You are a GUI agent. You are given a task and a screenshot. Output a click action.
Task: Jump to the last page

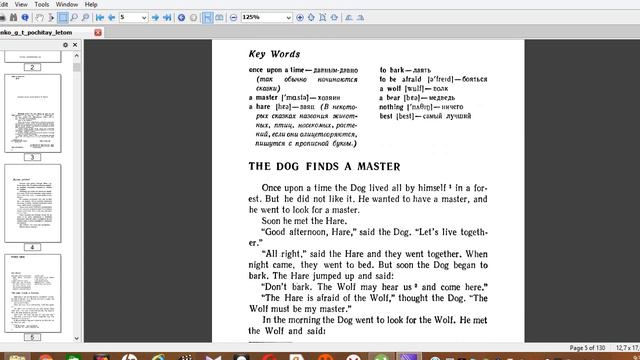(x=167, y=18)
